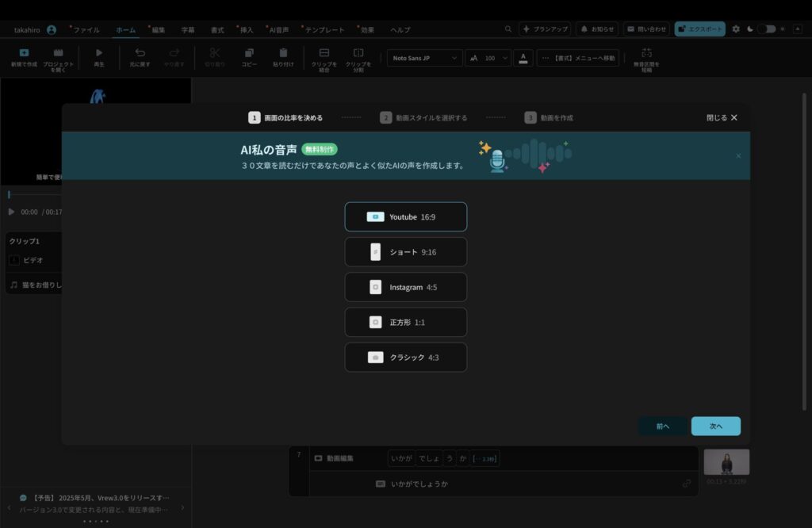
Task: Open the 編集 menu
Action: [158, 30]
